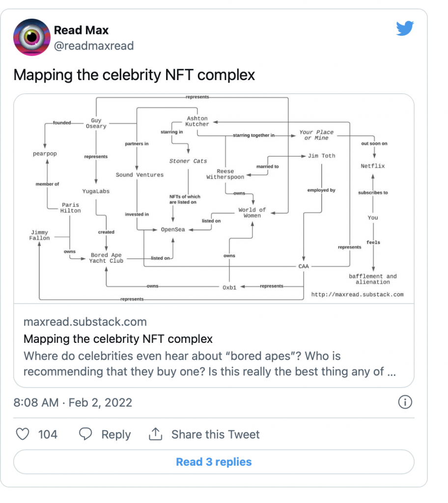448x503 pixels.
Task: Click the 104 likes count
Action: tap(48, 434)
